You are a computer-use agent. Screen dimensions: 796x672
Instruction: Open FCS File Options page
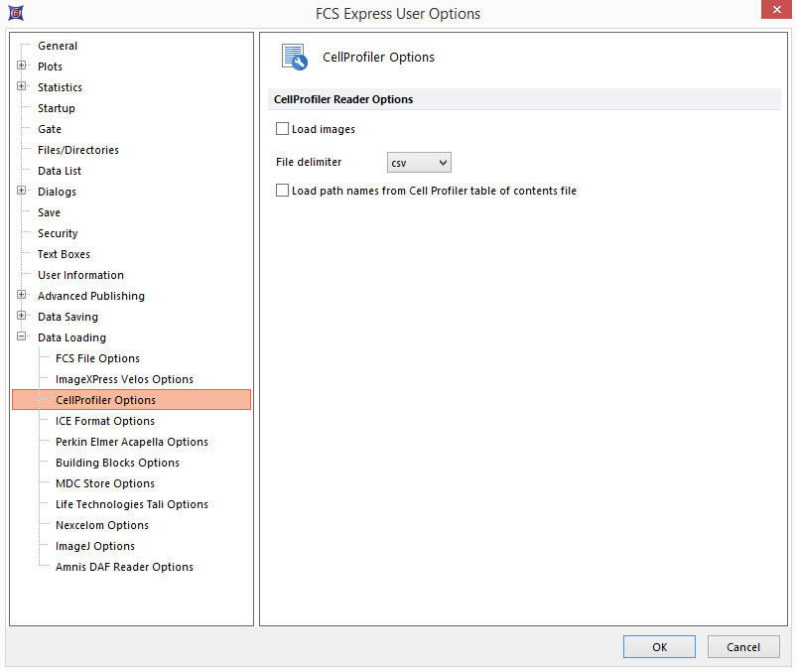97,358
